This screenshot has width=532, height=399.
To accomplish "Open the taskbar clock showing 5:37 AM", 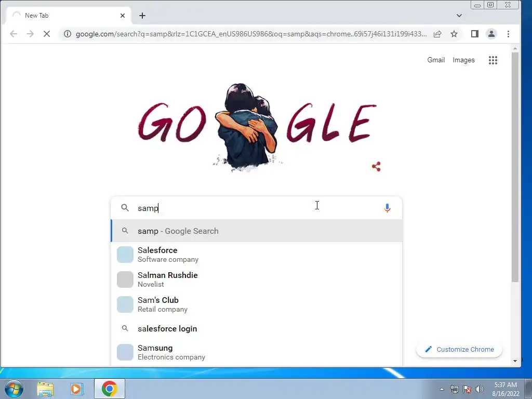I will tap(506, 389).
